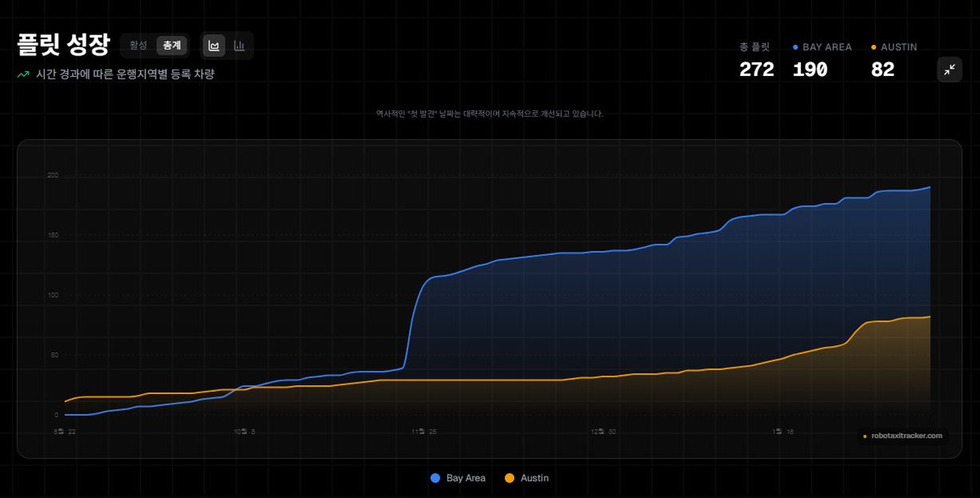Image resolution: width=980 pixels, height=498 pixels.
Task: Click the 시간 경과에 따른 subtitle text
Action: coord(125,74)
